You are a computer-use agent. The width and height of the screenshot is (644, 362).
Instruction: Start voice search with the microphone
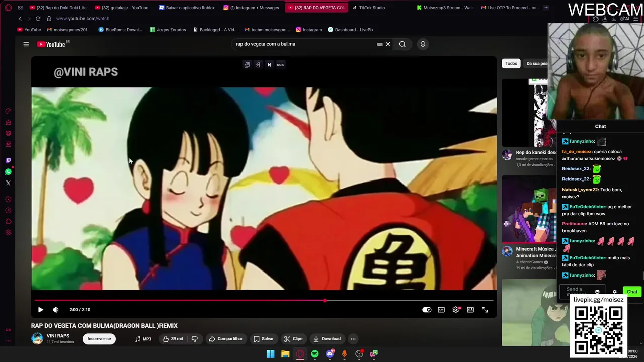pos(423,44)
